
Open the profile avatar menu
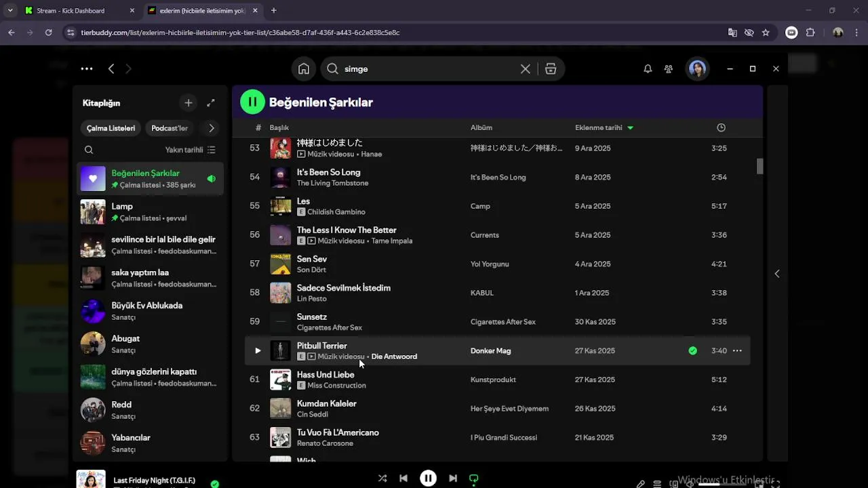(x=697, y=68)
